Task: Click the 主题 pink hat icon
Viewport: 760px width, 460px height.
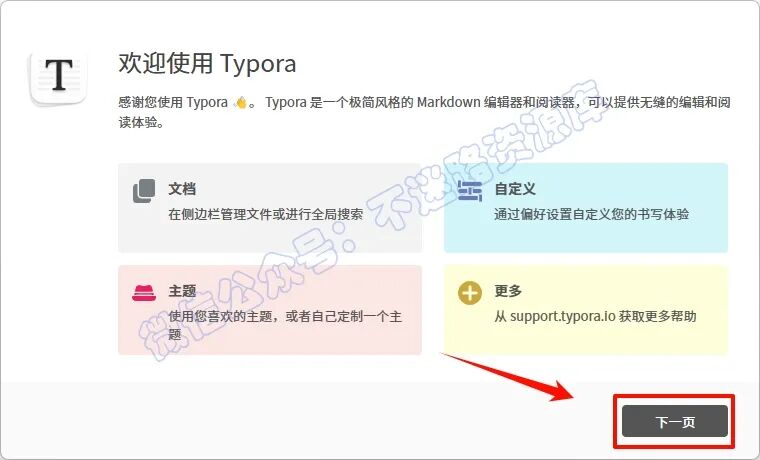Action: point(144,293)
